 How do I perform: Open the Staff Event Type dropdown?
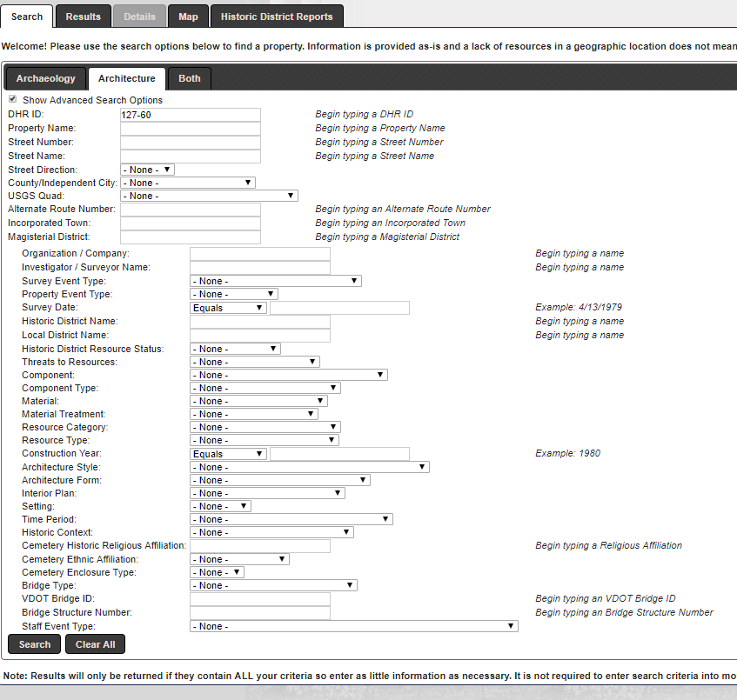pos(354,627)
